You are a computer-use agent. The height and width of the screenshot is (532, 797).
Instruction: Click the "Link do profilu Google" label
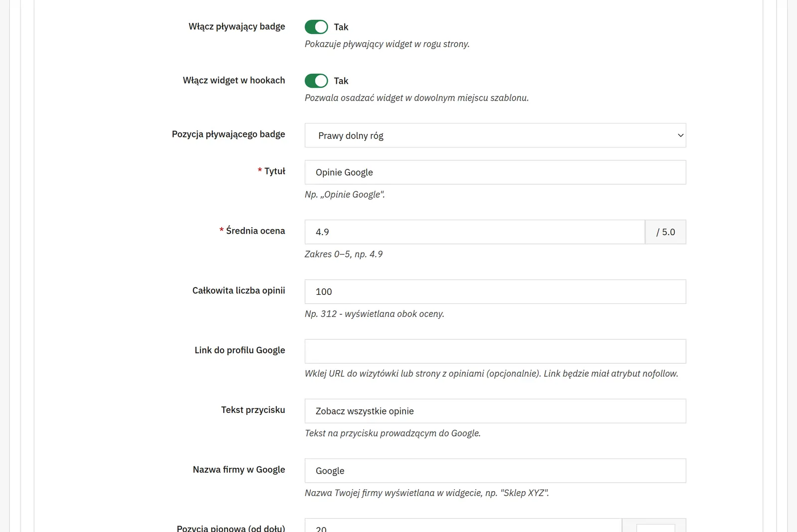pyautogui.click(x=240, y=350)
